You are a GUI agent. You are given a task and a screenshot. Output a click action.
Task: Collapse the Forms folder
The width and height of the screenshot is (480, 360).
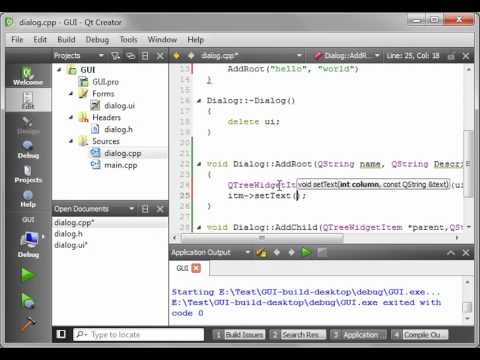point(71,94)
